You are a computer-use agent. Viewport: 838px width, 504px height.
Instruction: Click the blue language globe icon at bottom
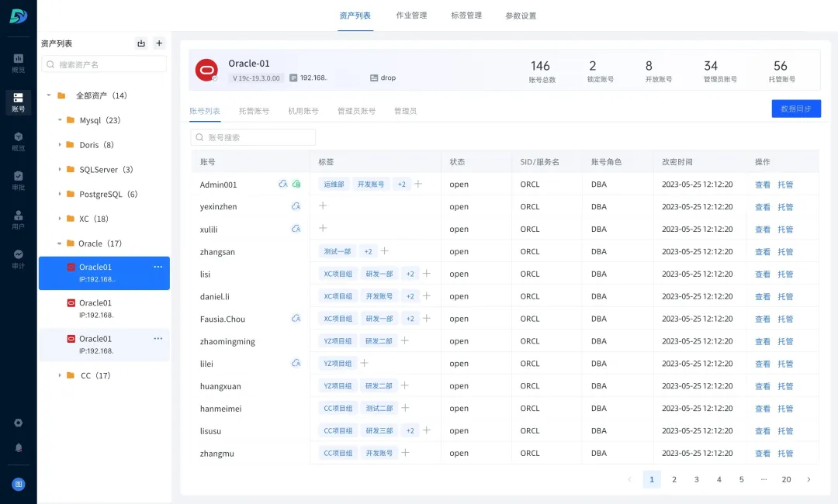pos(17,482)
